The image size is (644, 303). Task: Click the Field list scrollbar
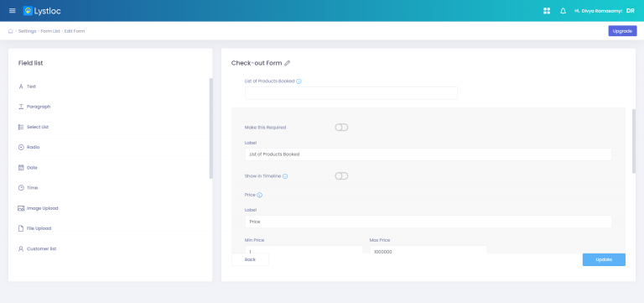(x=211, y=128)
